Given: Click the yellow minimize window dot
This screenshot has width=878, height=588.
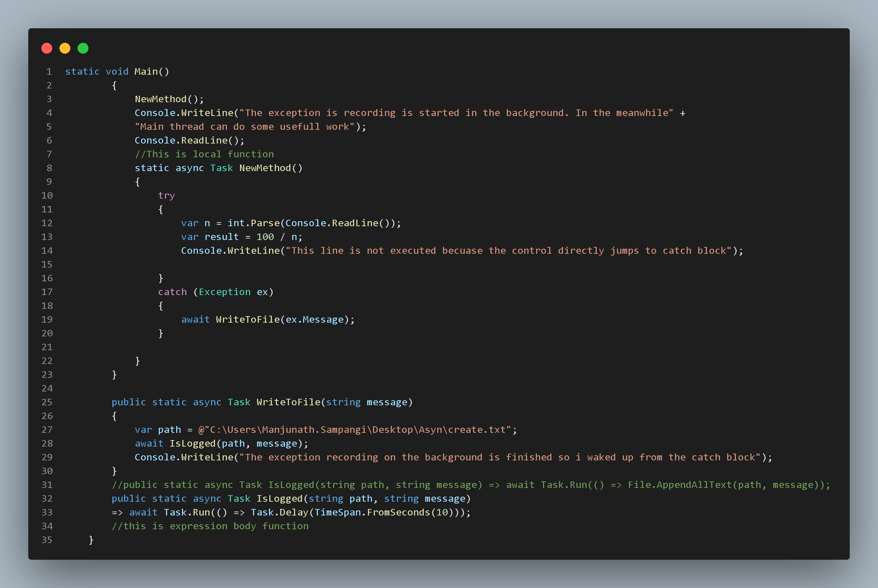Looking at the screenshot, I should pos(65,48).
